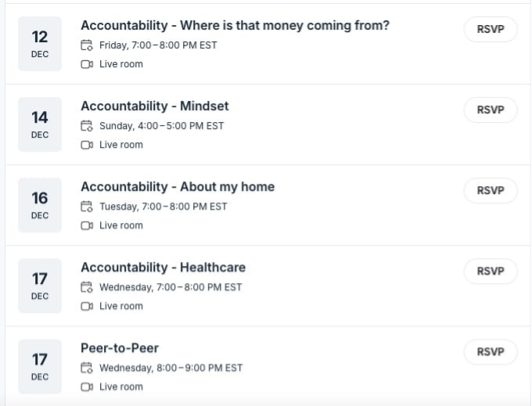Screen dimensions: 532x406
Task: Select the 16 DEC date badge
Action: (x=40, y=205)
